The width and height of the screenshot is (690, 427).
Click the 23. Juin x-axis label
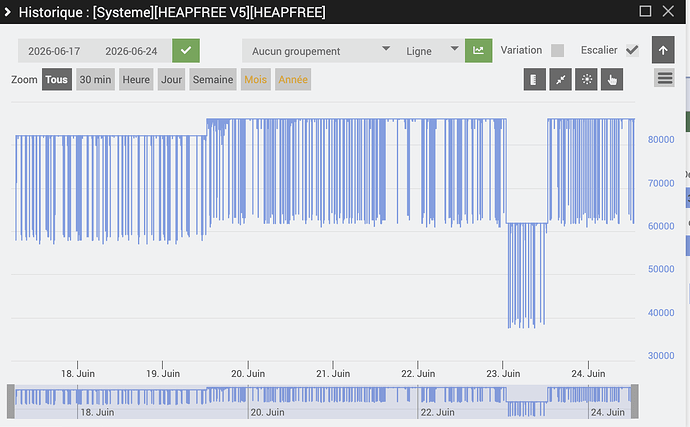(503, 374)
